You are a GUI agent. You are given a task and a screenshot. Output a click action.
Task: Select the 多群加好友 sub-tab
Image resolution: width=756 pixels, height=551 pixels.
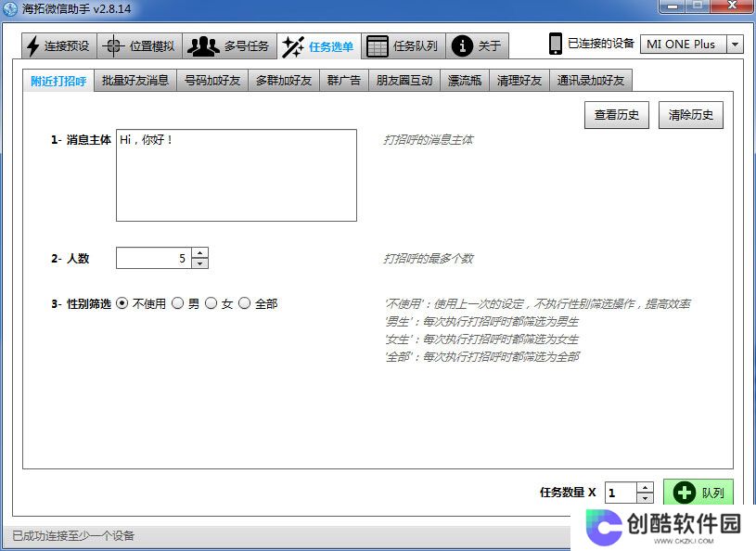284,81
